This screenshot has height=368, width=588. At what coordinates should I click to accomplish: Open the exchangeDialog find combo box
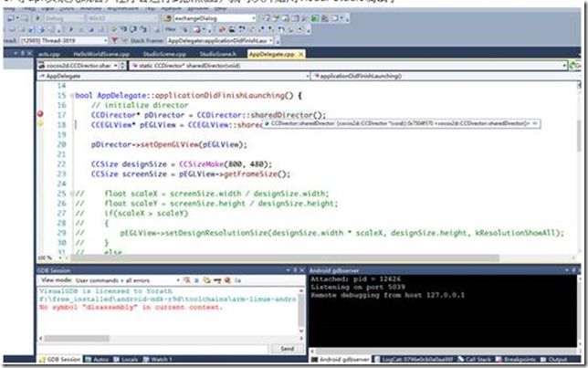(215, 18)
